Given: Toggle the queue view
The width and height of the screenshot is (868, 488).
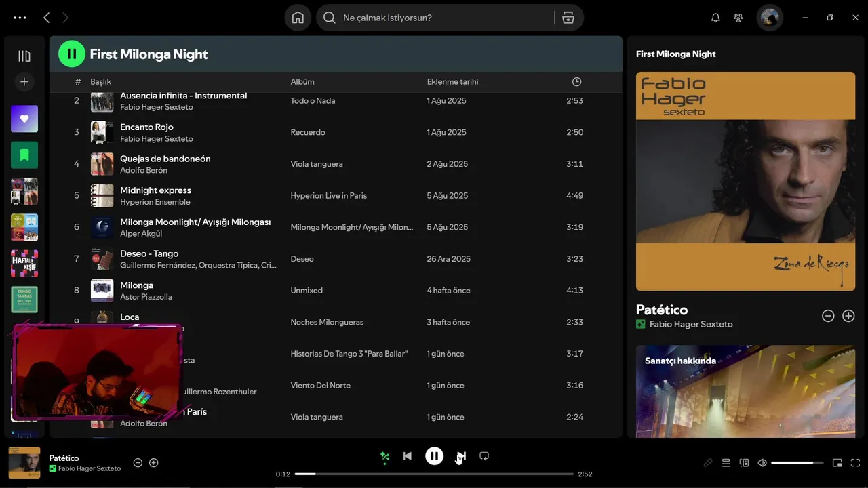Looking at the screenshot, I should 726,463.
